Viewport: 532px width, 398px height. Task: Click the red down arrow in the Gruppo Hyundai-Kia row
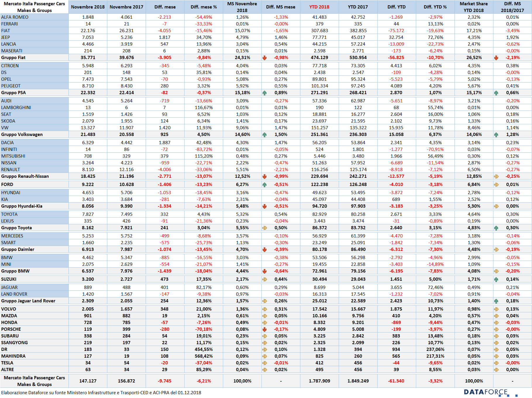pyautogui.click(x=264, y=206)
